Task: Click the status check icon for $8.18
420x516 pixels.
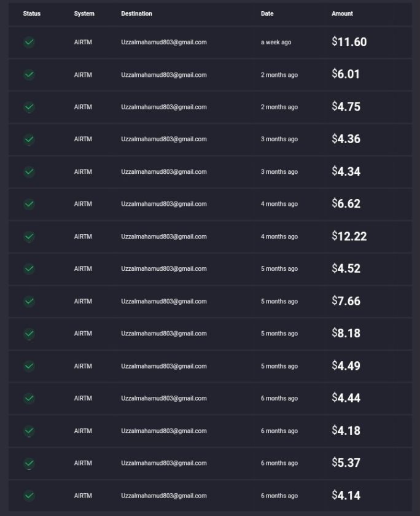Action: pos(29,334)
